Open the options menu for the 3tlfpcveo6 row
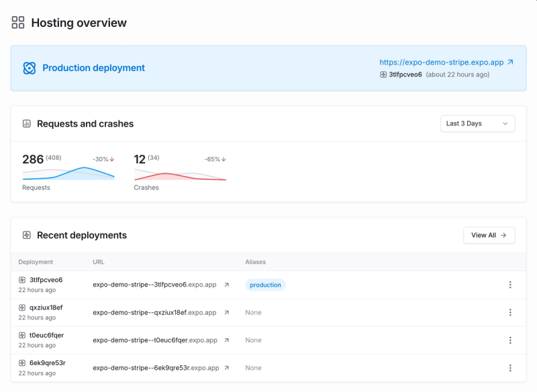This screenshot has height=392, width=537. 511,284
